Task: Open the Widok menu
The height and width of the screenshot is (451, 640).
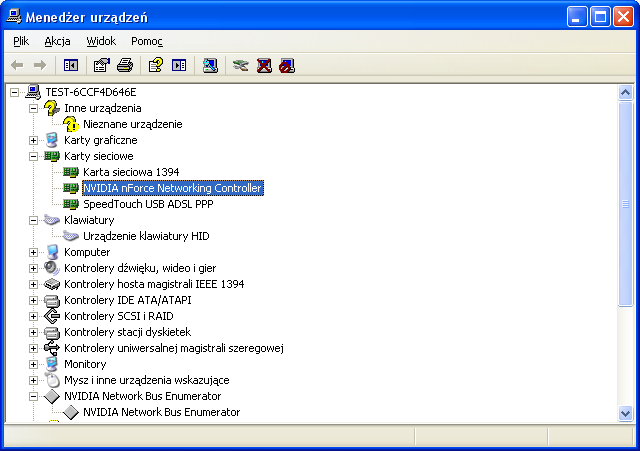Action: click(101, 41)
